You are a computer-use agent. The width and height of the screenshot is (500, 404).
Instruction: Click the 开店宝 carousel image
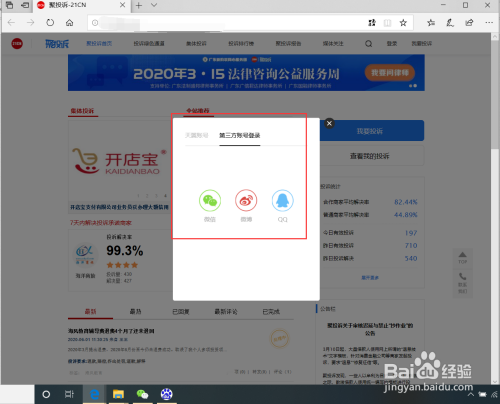[x=120, y=161]
